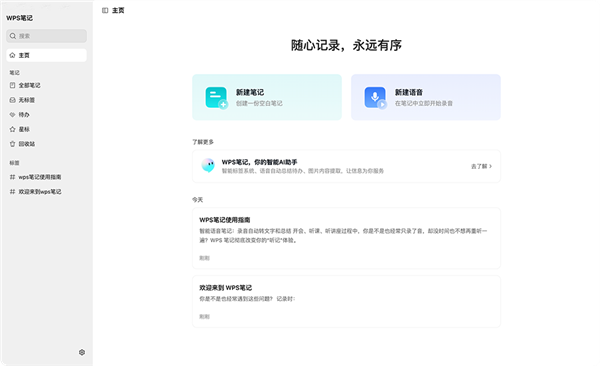Click the 随心记录，永远有序 heading

[346, 45]
